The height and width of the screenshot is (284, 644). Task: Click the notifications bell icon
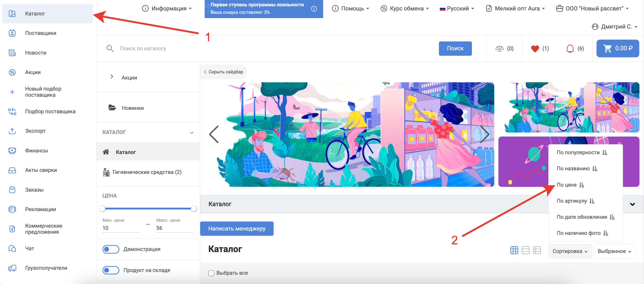click(x=570, y=49)
